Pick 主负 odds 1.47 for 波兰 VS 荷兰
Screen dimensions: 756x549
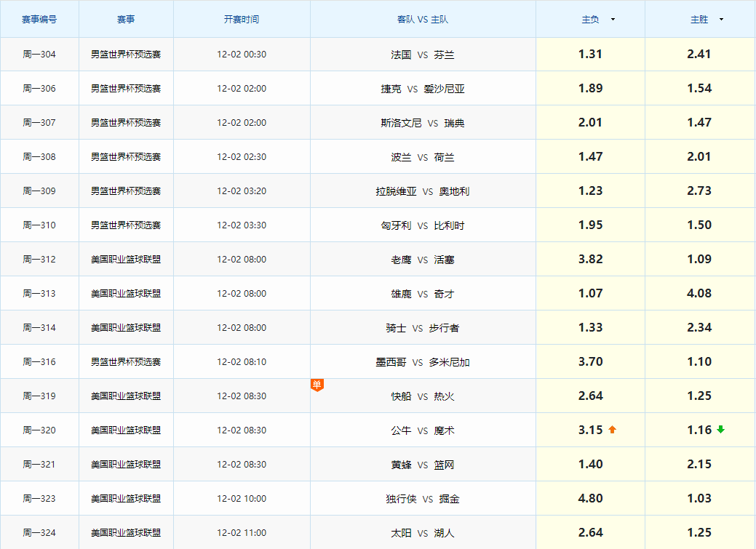coord(590,156)
